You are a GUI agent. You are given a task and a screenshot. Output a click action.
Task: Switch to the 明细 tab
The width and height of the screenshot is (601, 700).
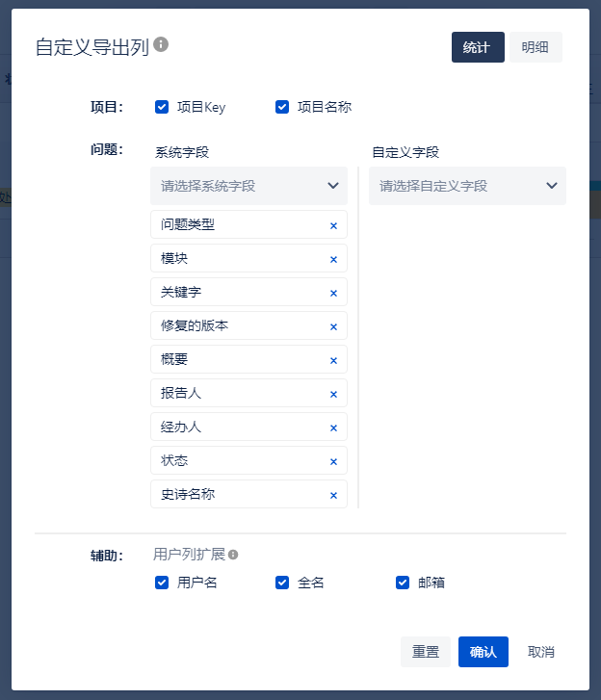(x=536, y=47)
